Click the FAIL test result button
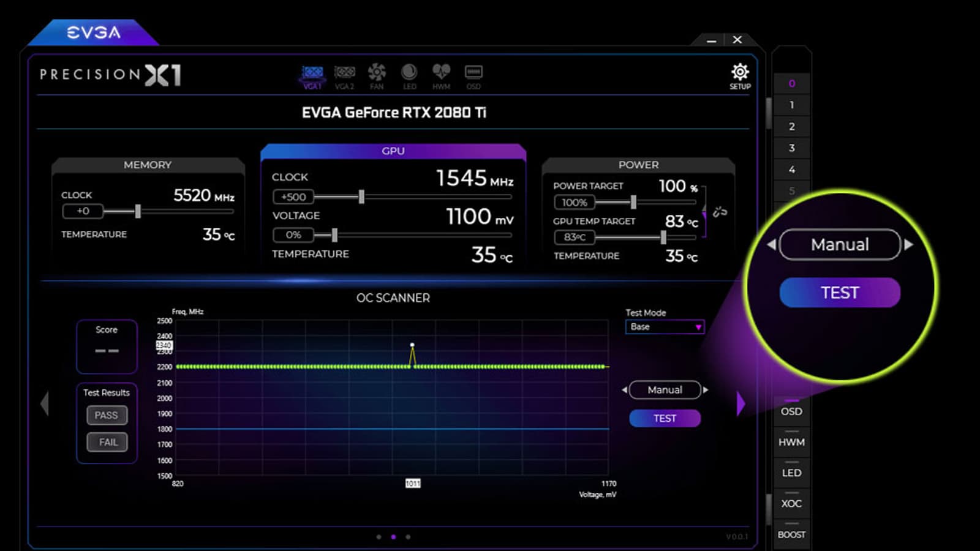The image size is (980, 551). pos(108,442)
